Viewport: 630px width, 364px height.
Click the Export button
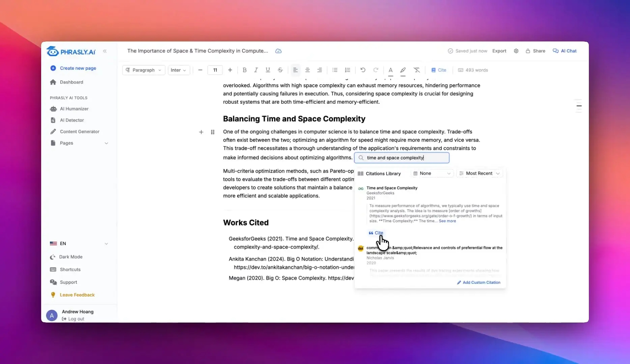pos(499,51)
